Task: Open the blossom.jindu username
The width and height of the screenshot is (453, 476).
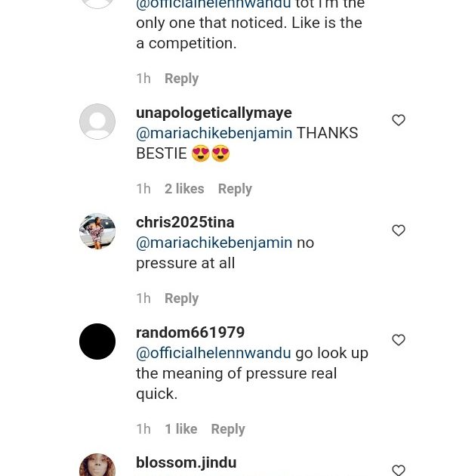Action: pos(186,462)
